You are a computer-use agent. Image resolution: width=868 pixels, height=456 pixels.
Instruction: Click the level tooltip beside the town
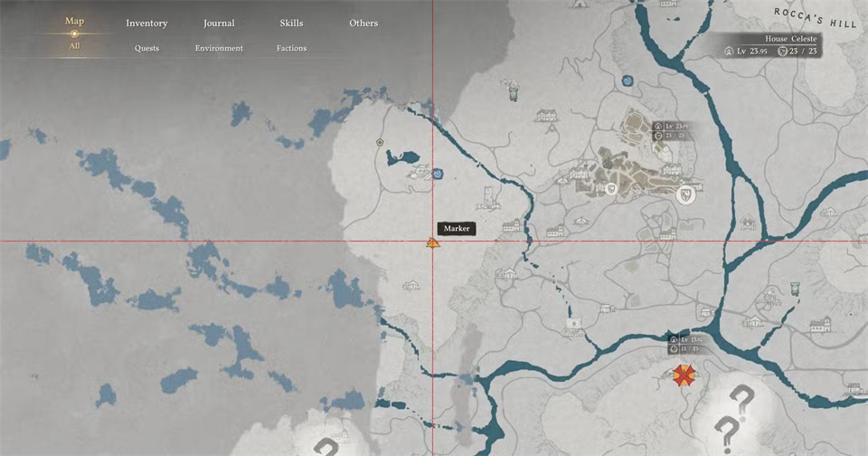672,131
